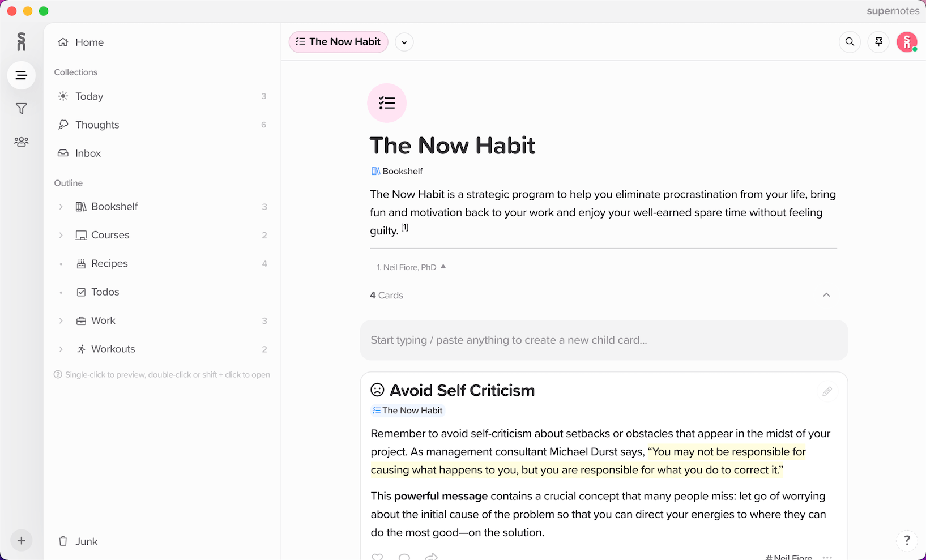Create a new card with the plus icon

pos(21,541)
